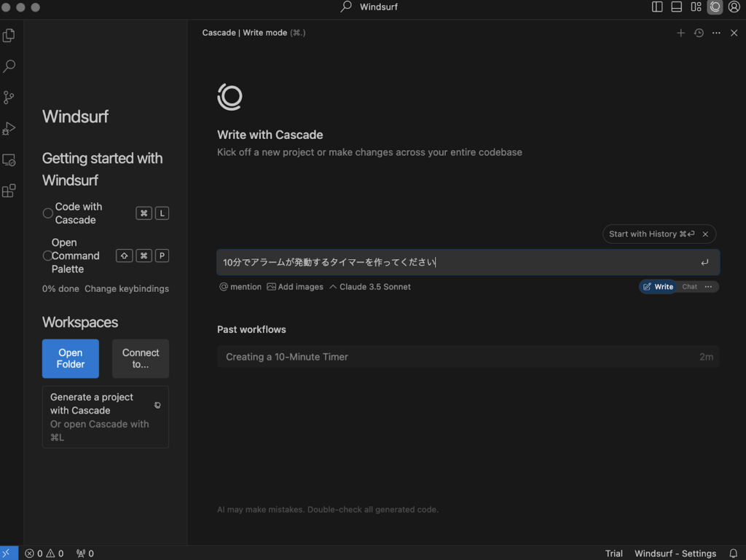Toggle the primary side bar layout icon
The height and width of the screenshot is (560, 746).
pyautogui.click(x=657, y=7)
